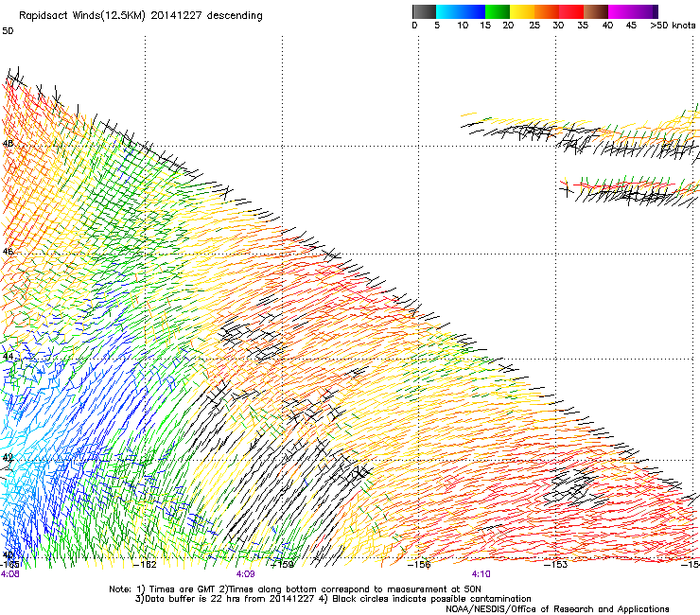
Task: Click the latitude label 50 at top
Action: (8, 31)
